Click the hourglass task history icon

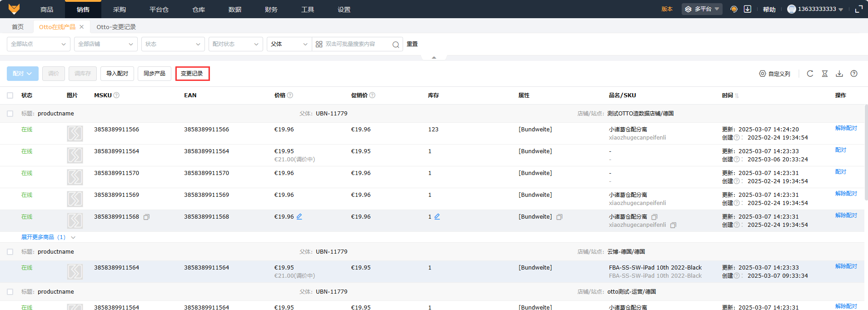click(x=824, y=74)
